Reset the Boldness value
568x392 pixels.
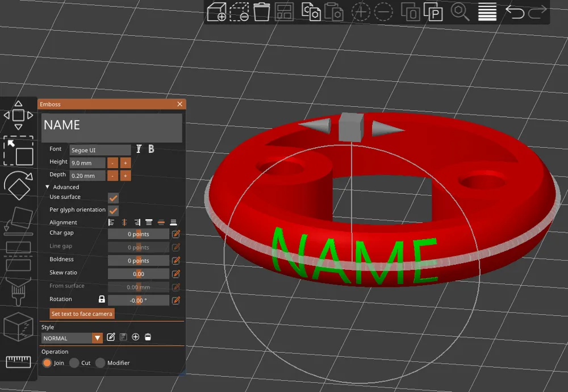point(176,261)
